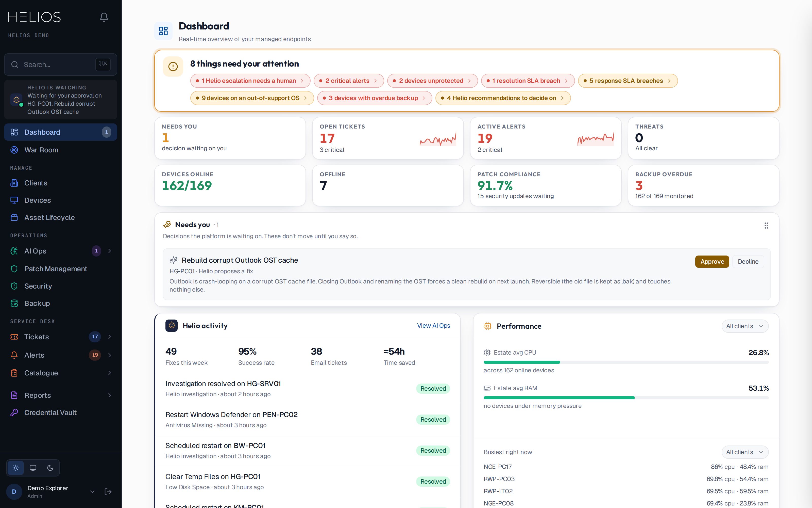Click the Dashboard page header icon

pyautogui.click(x=163, y=31)
